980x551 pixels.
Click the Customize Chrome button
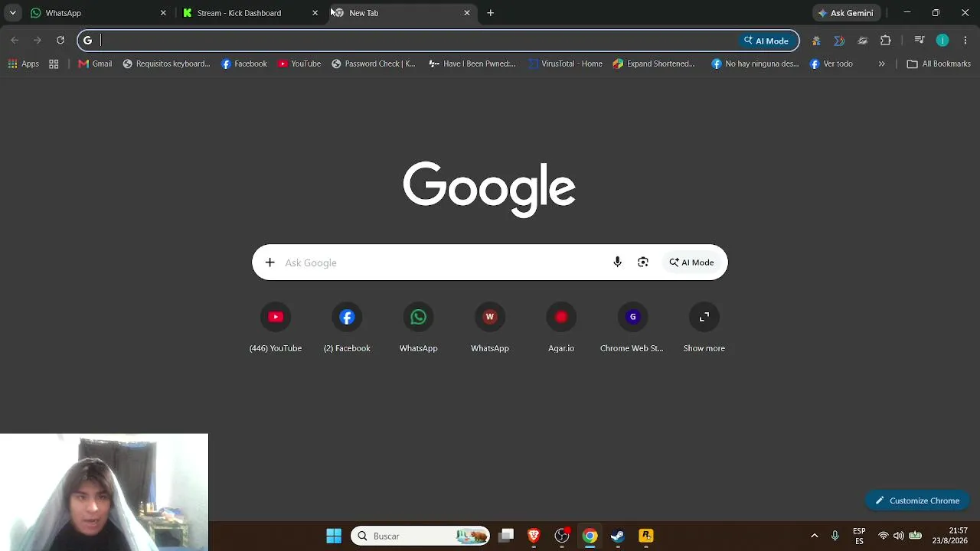pos(917,500)
